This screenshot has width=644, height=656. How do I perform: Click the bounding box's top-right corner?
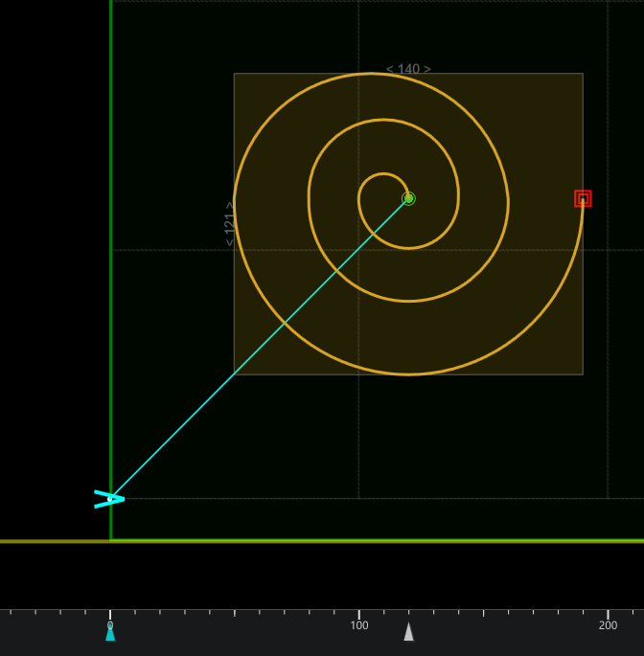[x=583, y=74]
